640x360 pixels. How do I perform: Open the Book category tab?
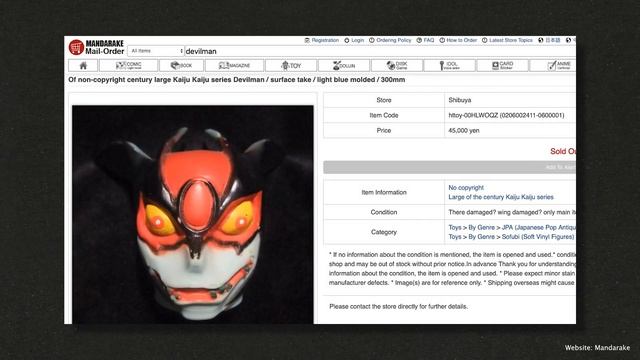pyautogui.click(x=182, y=65)
